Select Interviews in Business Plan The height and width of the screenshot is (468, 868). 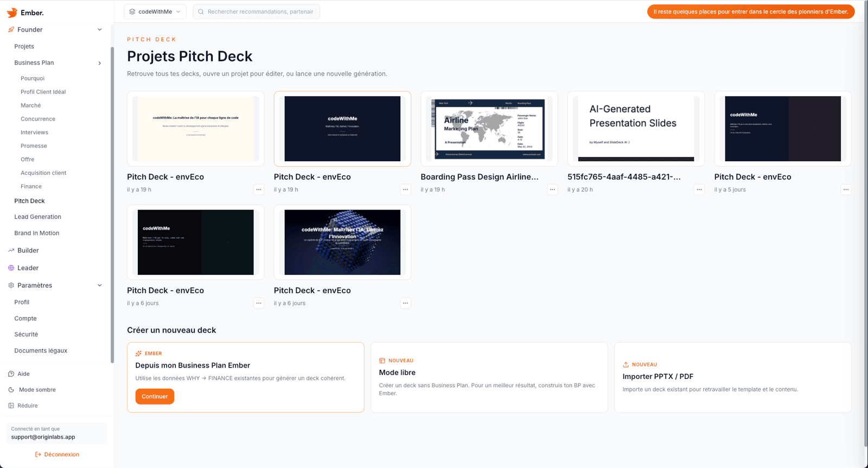(34, 132)
